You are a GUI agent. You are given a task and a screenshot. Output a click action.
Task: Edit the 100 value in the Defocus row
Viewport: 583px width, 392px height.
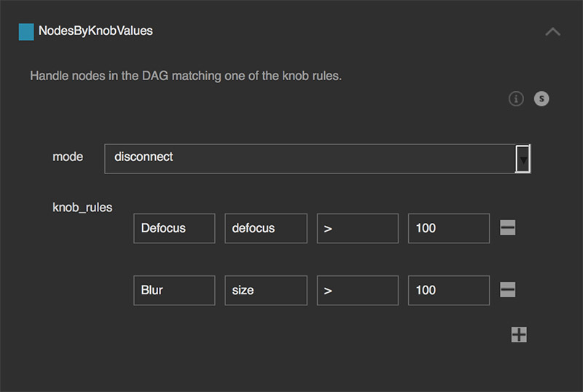click(x=448, y=228)
